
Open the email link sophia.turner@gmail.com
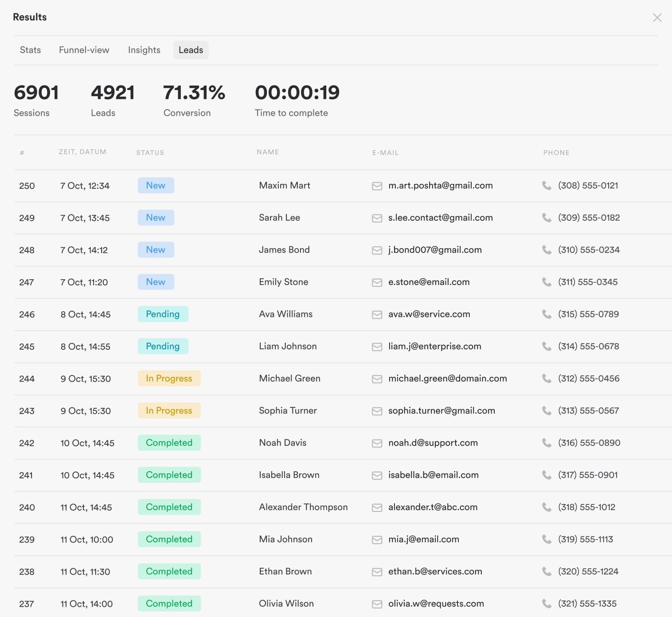pyautogui.click(x=441, y=410)
